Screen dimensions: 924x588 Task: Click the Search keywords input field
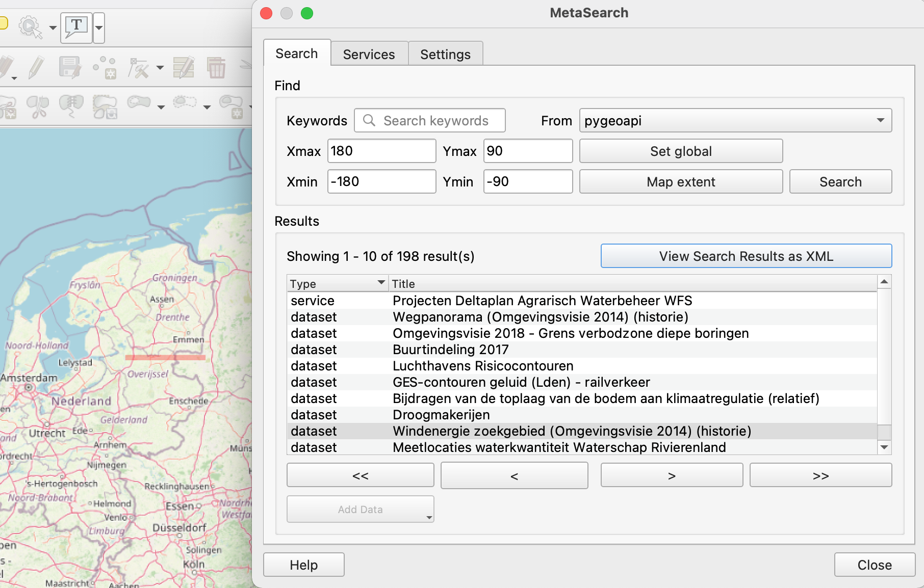point(435,121)
